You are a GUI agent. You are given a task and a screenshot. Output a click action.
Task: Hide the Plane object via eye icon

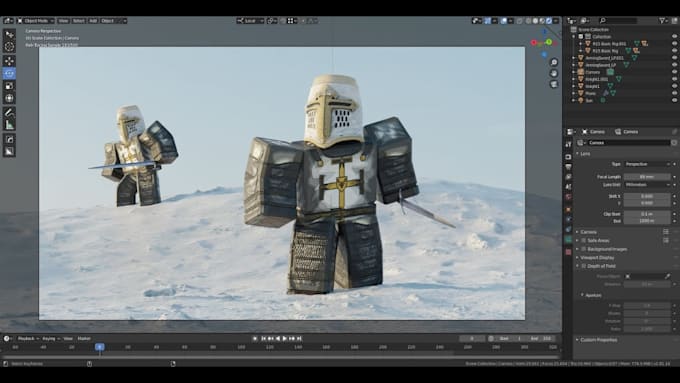click(x=674, y=93)
